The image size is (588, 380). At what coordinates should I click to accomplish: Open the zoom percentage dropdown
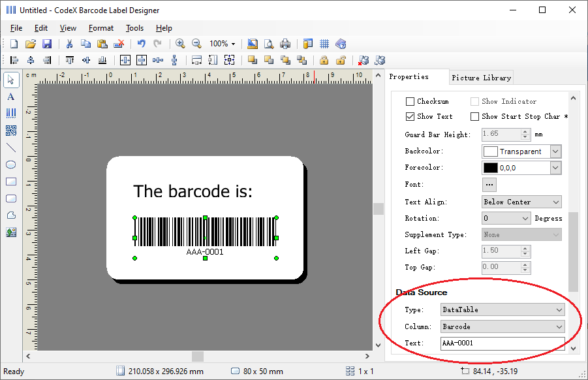[x=233, y=44]
